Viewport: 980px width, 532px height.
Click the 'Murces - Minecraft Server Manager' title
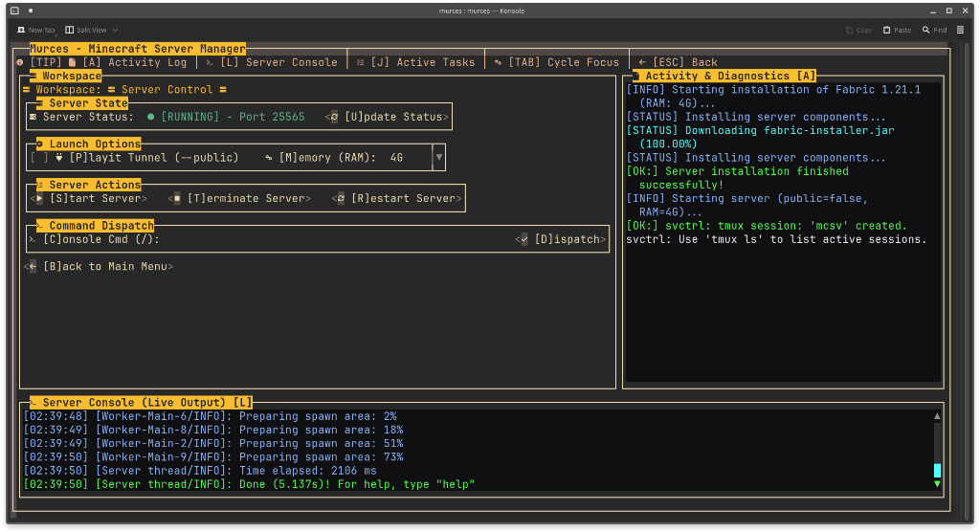point(138,49)
